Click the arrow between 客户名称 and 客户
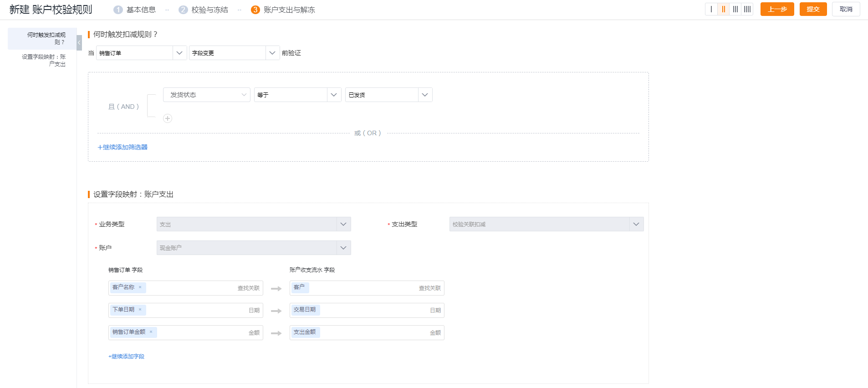The image size is (868, 388). tap(276, 288)
